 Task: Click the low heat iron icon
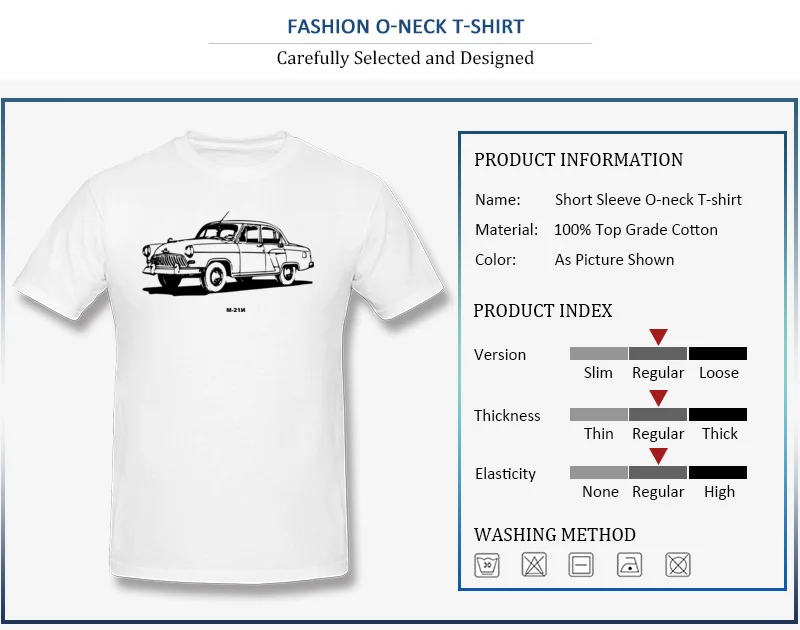(x=630, y=565)
